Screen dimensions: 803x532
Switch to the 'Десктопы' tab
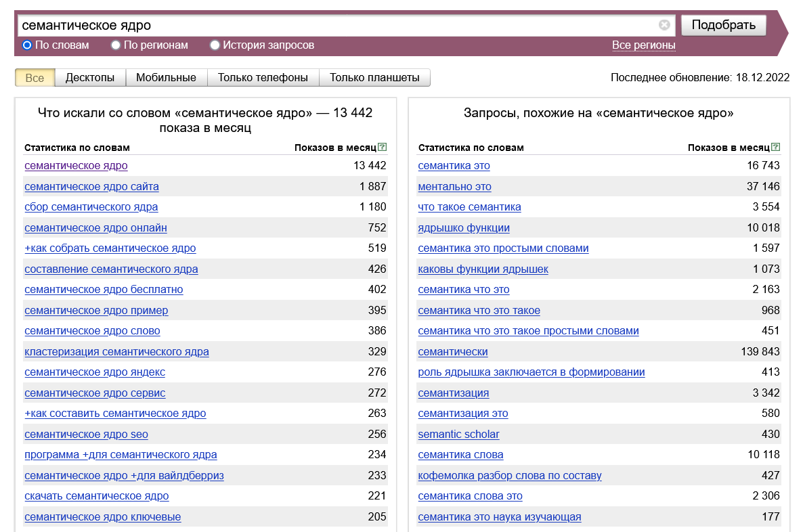(90, 78)
